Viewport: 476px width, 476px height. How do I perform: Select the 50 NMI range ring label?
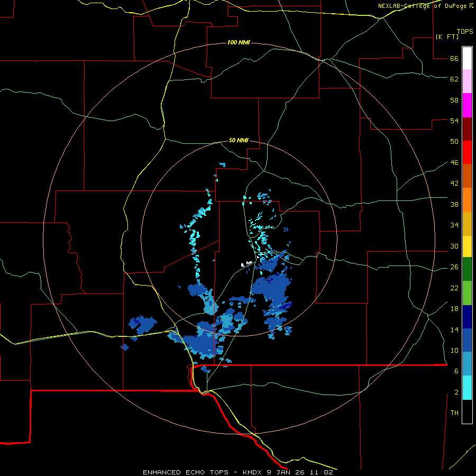[x=239, y=140]
